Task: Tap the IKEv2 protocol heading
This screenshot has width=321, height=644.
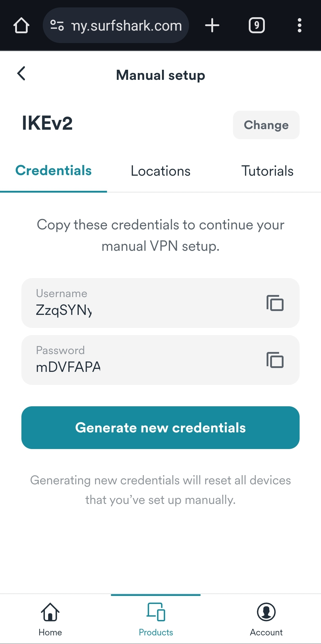Action: coord(47,123)
